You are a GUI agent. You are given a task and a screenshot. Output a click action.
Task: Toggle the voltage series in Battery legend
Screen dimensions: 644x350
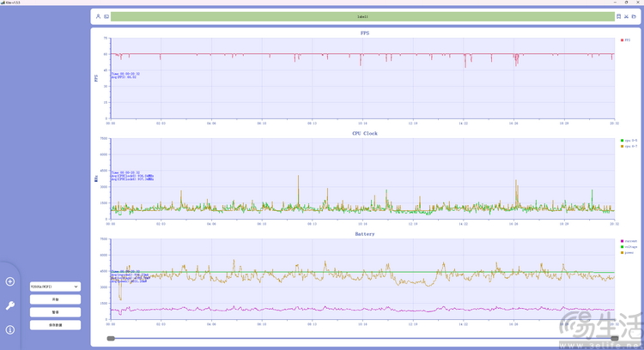pos(629,247)
